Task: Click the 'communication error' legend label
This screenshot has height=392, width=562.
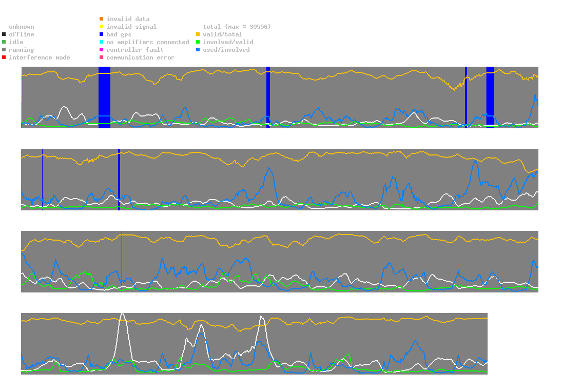Action: (141, 57)
